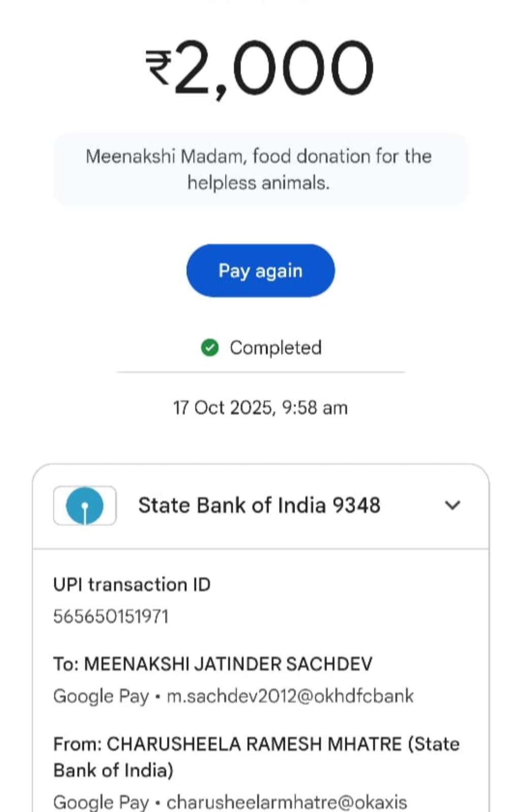The height and width of the screenshot is (812, 522).
Task: Tap Google Pay text beside recipient UPI
Action: click(x=101, y=696)
